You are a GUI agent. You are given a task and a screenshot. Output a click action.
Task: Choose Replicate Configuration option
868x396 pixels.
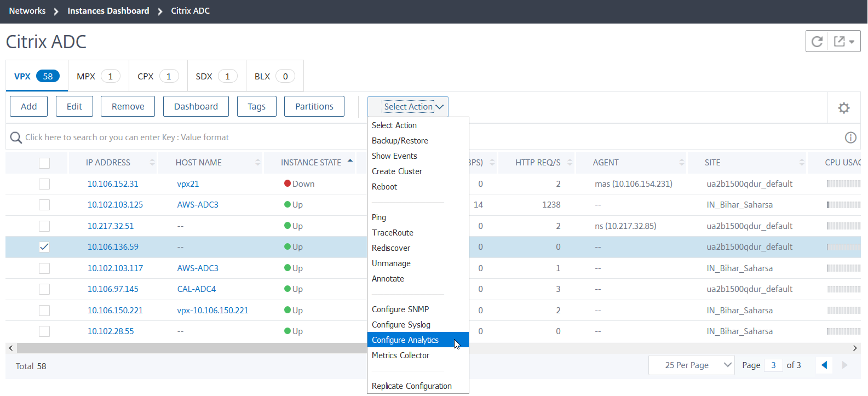click(x=418, y=386)
